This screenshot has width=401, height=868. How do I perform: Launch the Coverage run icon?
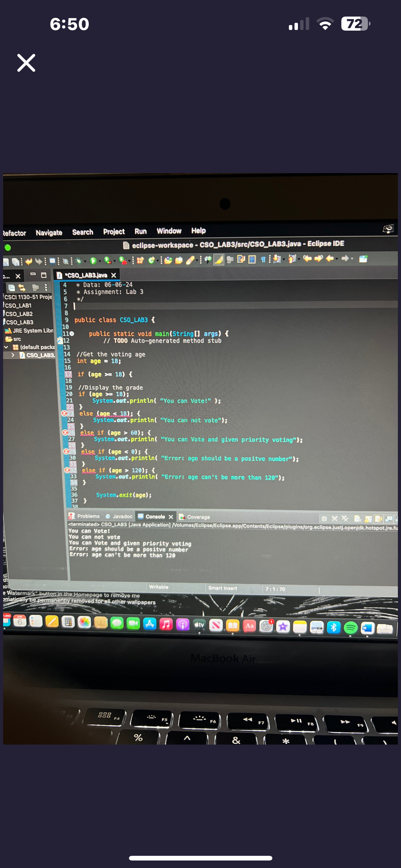pyautogui.click(x=107, y=261)
